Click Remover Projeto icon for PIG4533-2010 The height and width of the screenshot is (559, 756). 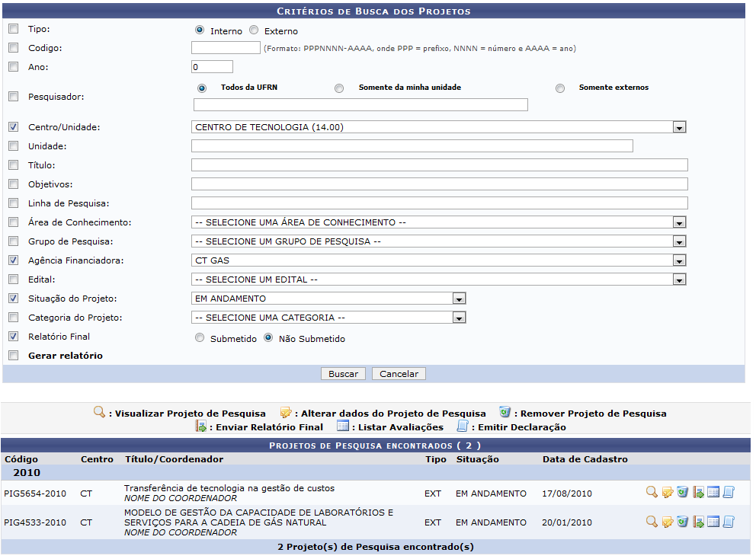tap(682, 522)
